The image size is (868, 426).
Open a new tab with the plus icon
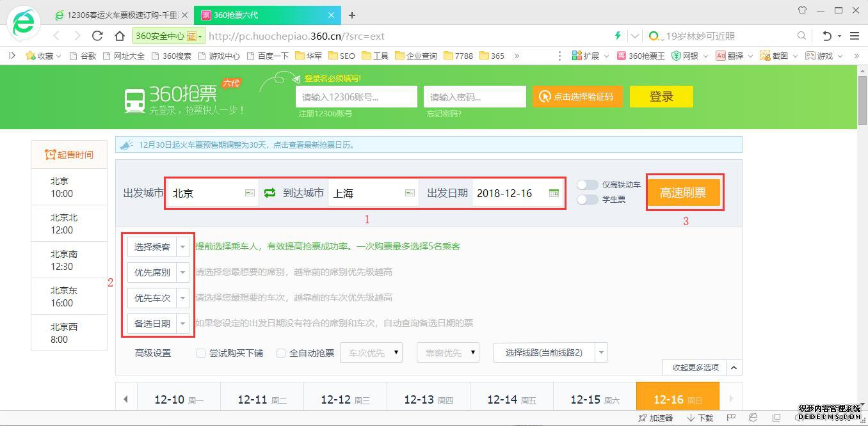click(x=352, y=15)
